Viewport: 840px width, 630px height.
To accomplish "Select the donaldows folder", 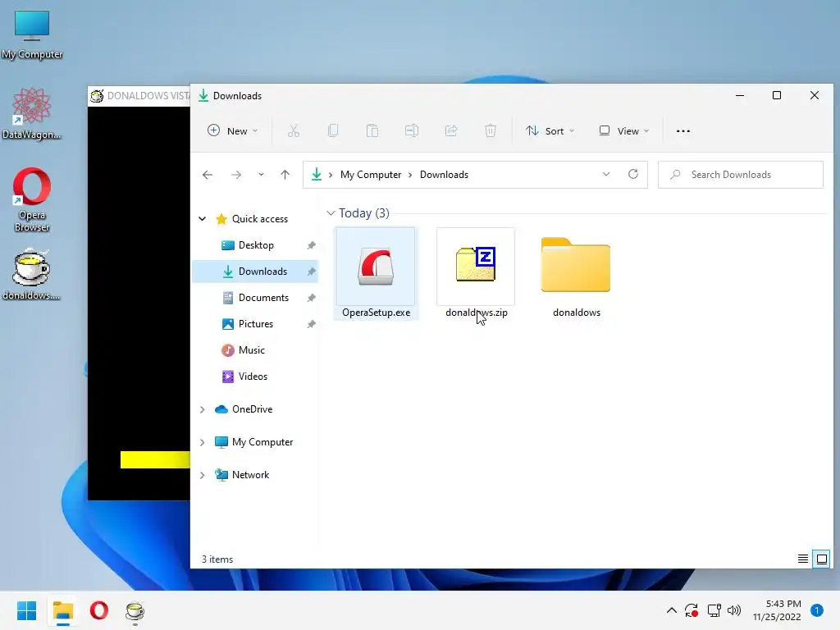I will click(576, 276).
